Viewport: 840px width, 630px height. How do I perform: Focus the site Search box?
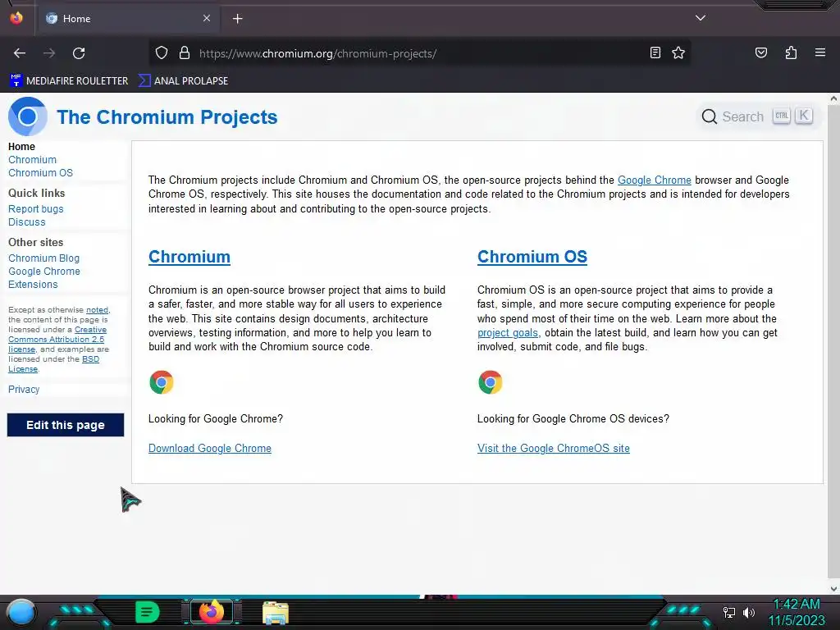(757, 116)
